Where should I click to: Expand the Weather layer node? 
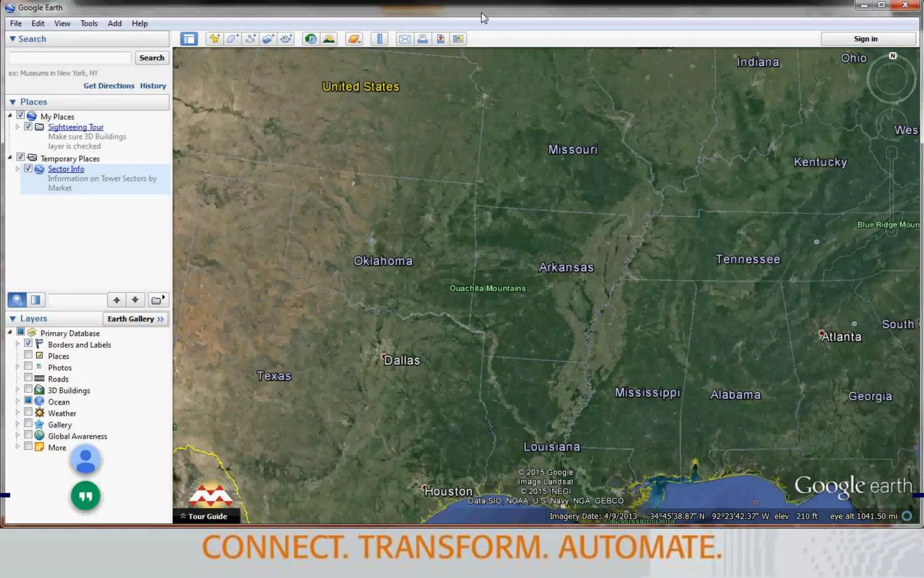(18, 412)
